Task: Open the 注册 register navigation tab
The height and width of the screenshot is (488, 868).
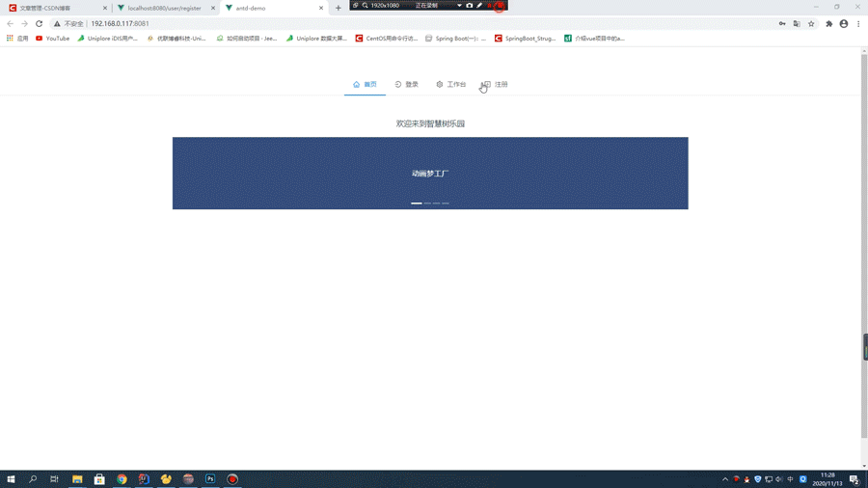Action: pos(495,84)
